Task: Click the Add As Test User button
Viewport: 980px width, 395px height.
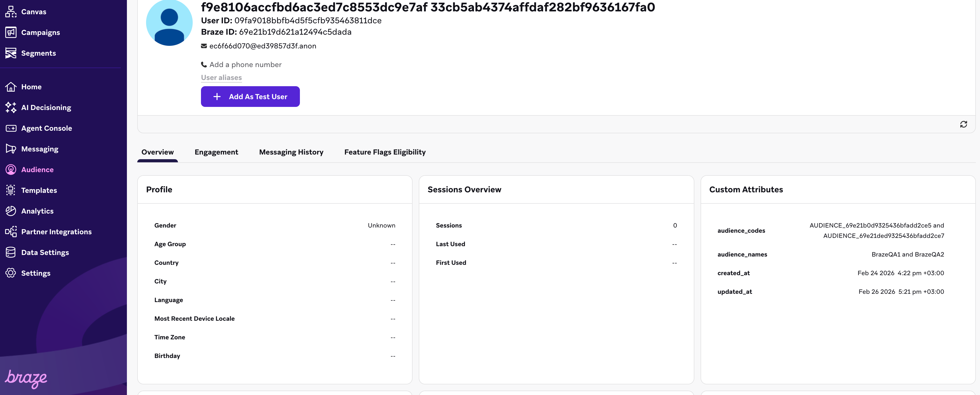Action: [x=250, y=97]
